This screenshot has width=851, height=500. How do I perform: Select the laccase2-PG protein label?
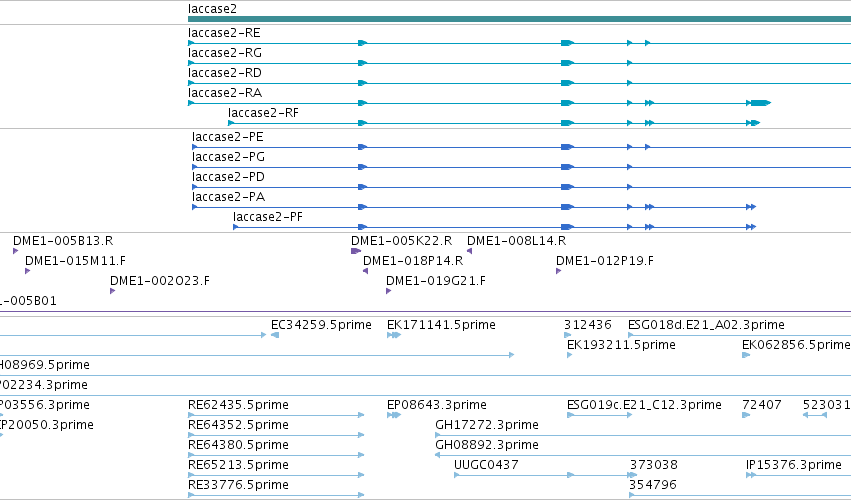pyautogui.click(x=228, y=157)
